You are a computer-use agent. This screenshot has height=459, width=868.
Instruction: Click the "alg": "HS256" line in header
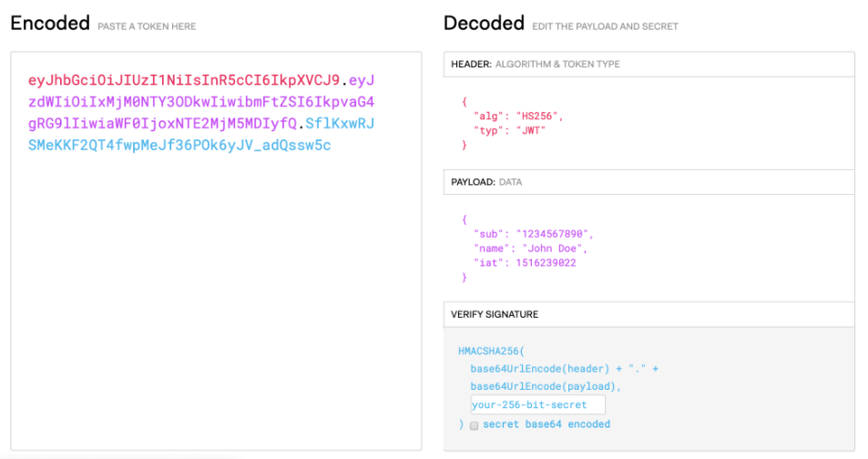tap(518, 117)
